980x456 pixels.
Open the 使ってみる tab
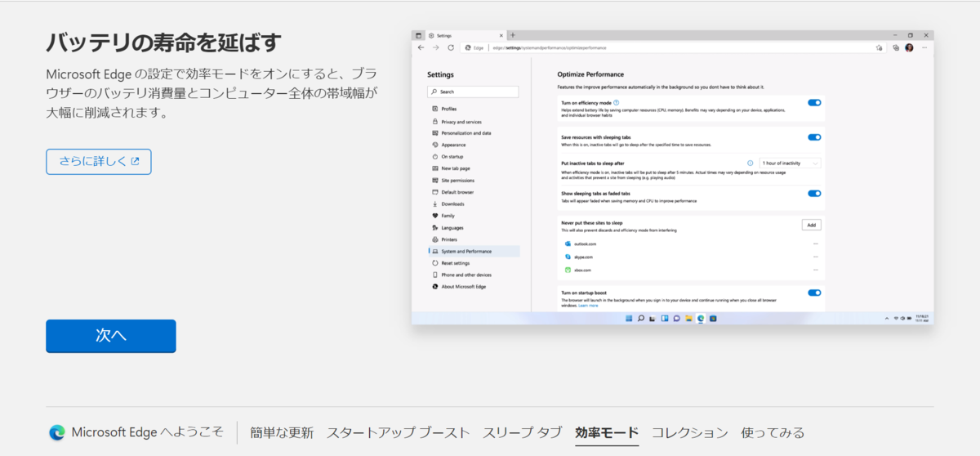click(773, 432)
